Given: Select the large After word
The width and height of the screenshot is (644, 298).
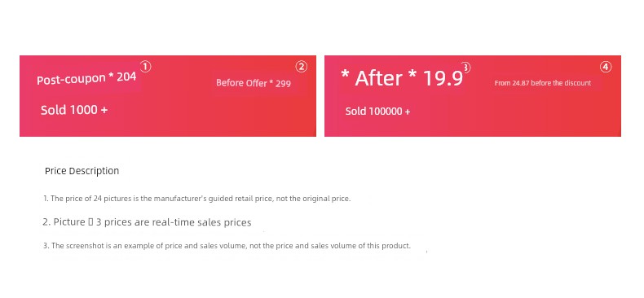Looking at the screenshot, I should [378, 78].
